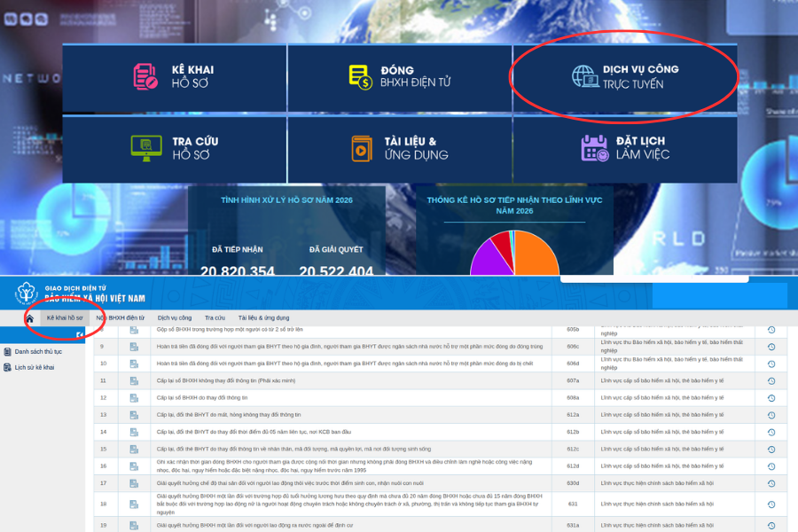
Task: Select the thai sản procedure in row 17
Action: click(290, 483)
